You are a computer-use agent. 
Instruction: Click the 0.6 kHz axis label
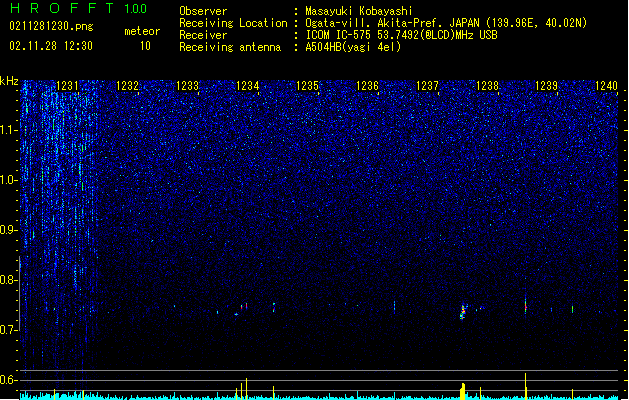(x=9, y=380)
